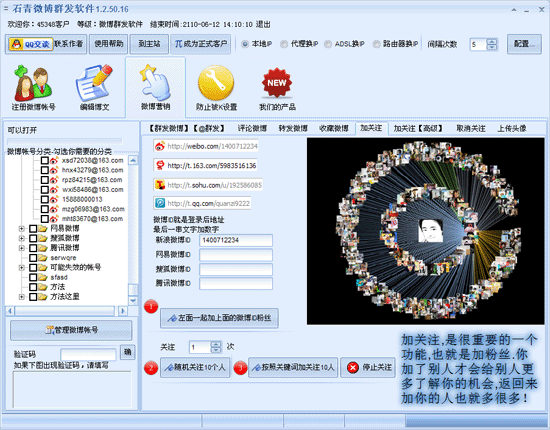
Task: Click the weibo icon next to mht83670@163.com
Action: click(54, 219)
